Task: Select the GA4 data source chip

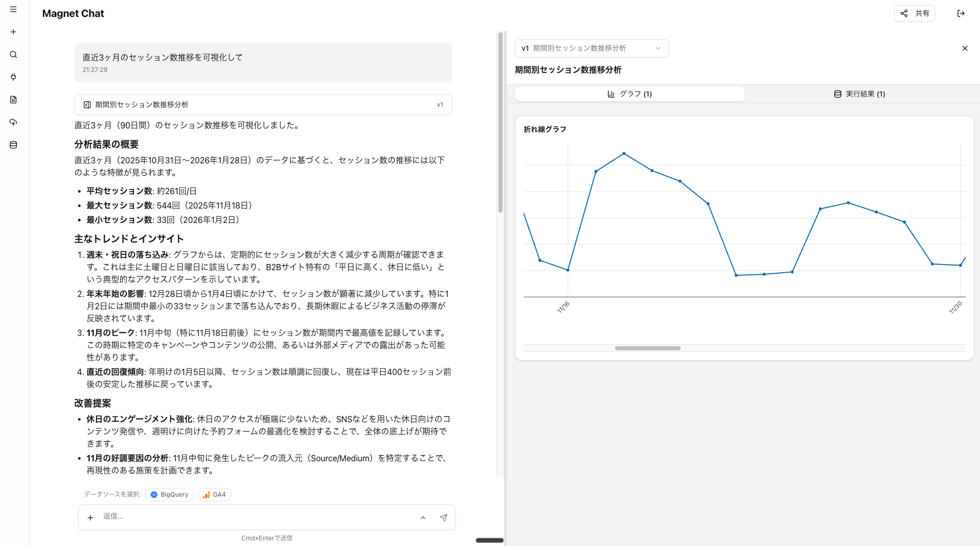Action: 214,495
